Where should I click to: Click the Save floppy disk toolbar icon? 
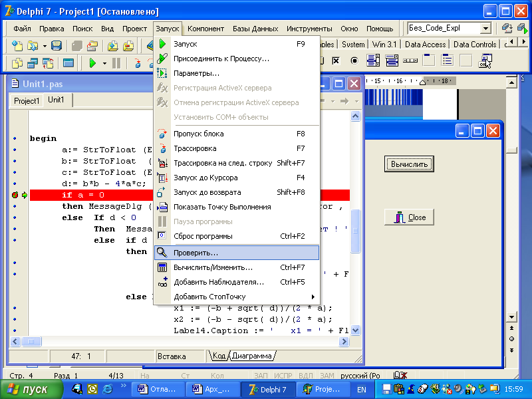tap(57, 45)
